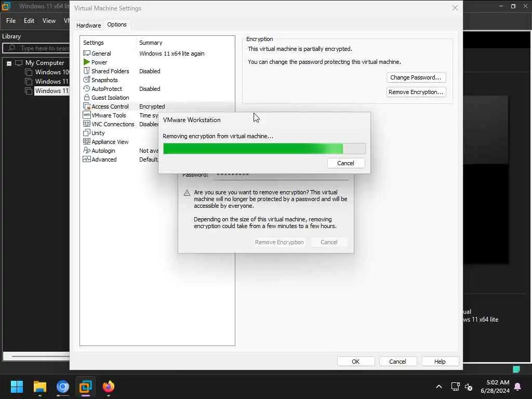Open the Edit menu
The image size is (532, 399).
[x=29, y=21]
